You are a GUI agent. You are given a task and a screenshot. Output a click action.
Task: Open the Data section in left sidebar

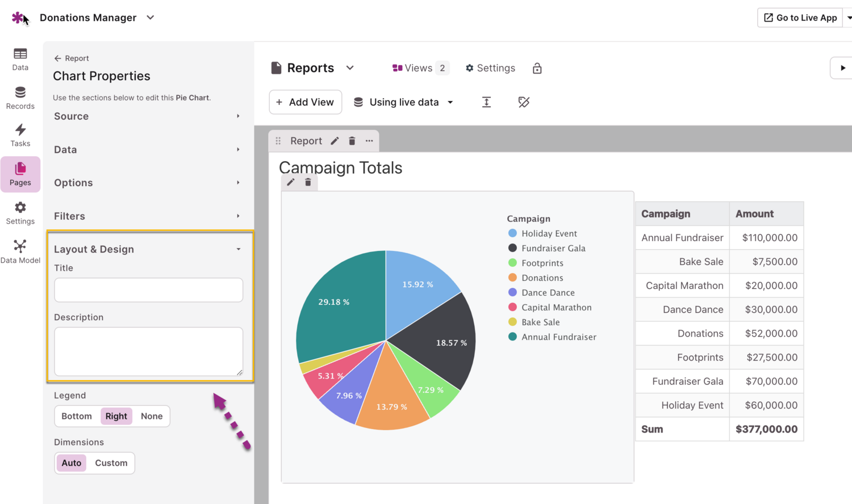pyautogui.click(x=20, y=59)
